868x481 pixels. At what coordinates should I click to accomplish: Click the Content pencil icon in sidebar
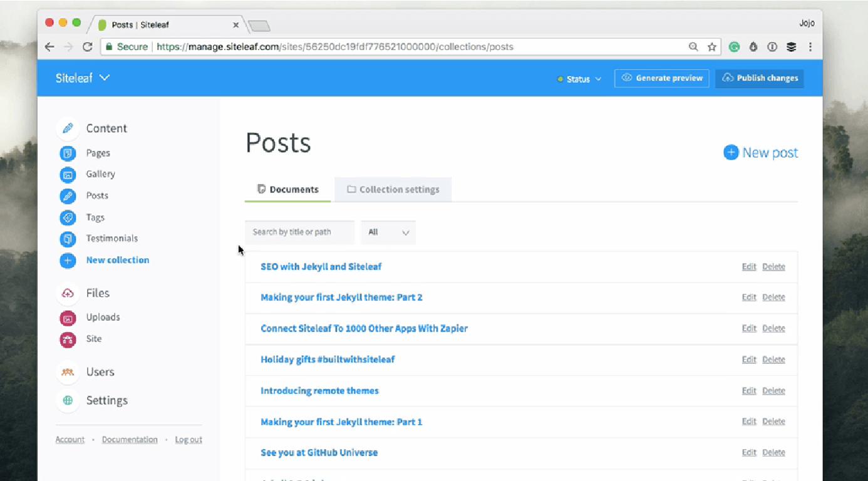(x=68, y=128)
